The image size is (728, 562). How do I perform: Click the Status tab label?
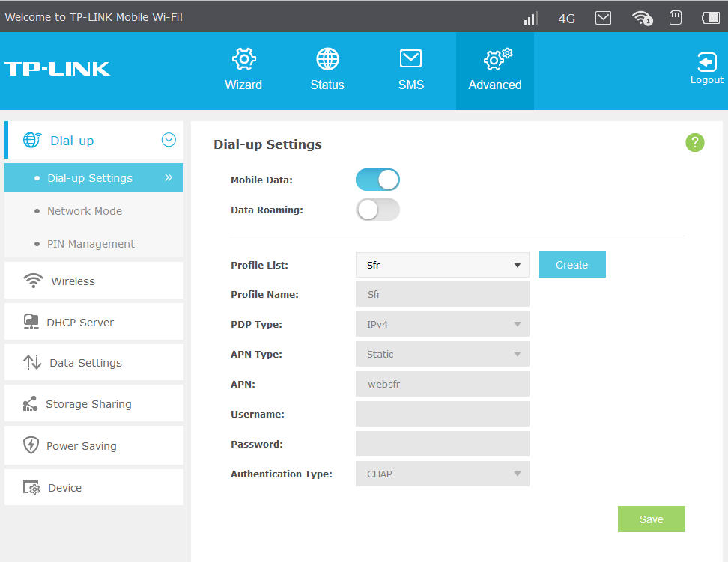tap(327, 85)
